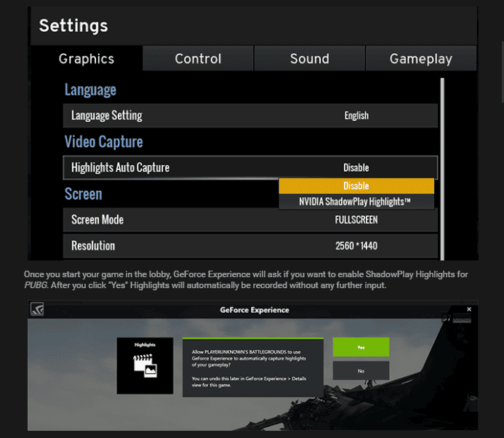Image resolution: width=504 pixels, height=438 pixels.
Task: Select Disable in the capture dropdown list
Action: 356,186
